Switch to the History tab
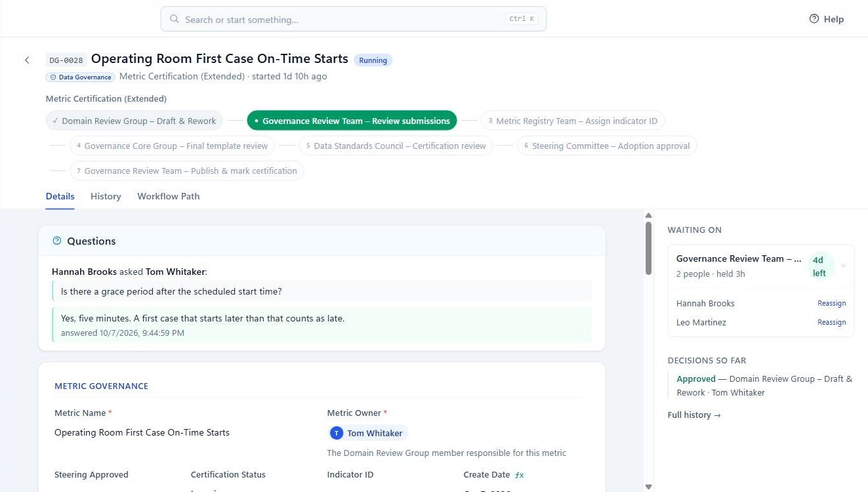 [x=106, y=196]
